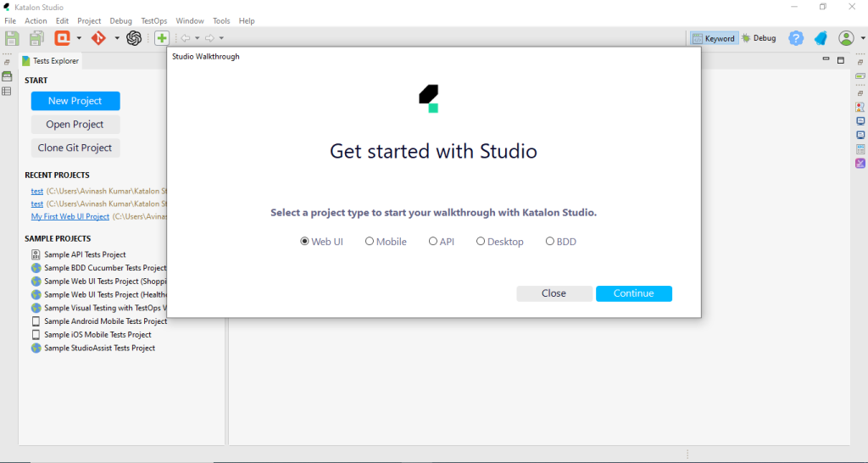Click the Sample iOS Mobile Tests Project text

pos(98,334)
